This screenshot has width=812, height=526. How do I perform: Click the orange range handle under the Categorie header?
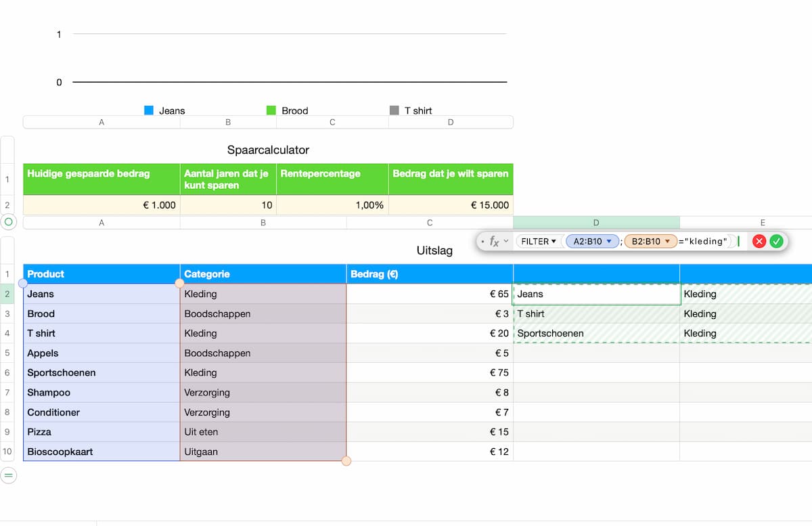[x=179, y=283]
